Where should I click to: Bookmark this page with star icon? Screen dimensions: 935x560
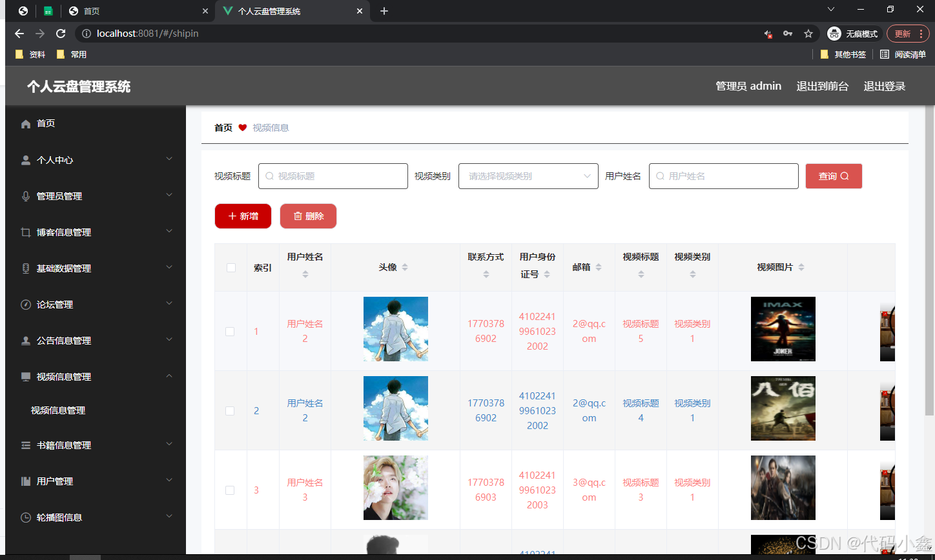(808, 34)
